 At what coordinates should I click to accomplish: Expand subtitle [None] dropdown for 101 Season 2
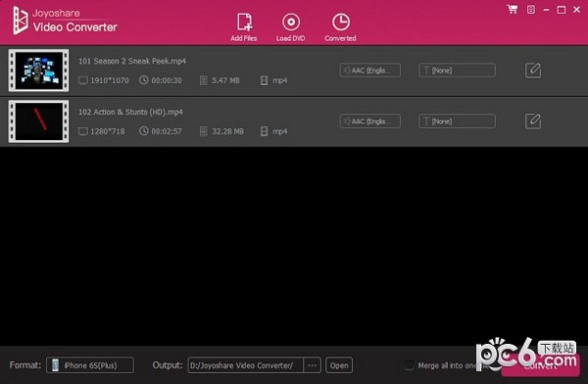[x=457, y=71]
